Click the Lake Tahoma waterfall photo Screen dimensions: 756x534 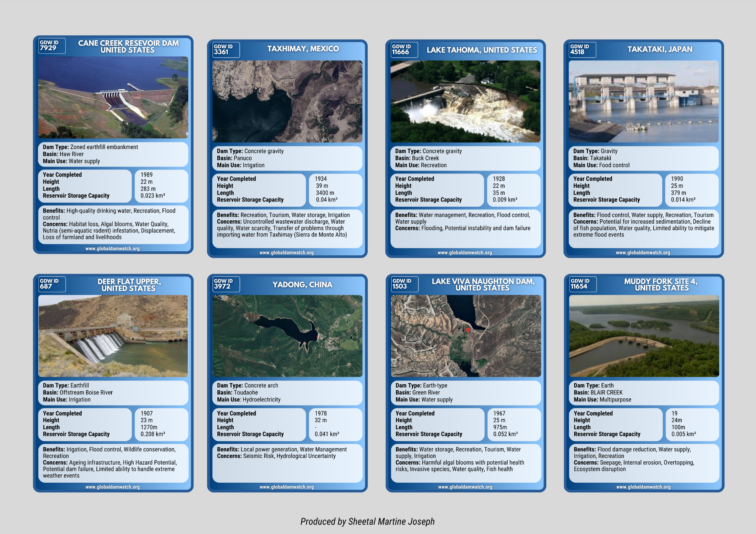[x=465, y=101]
